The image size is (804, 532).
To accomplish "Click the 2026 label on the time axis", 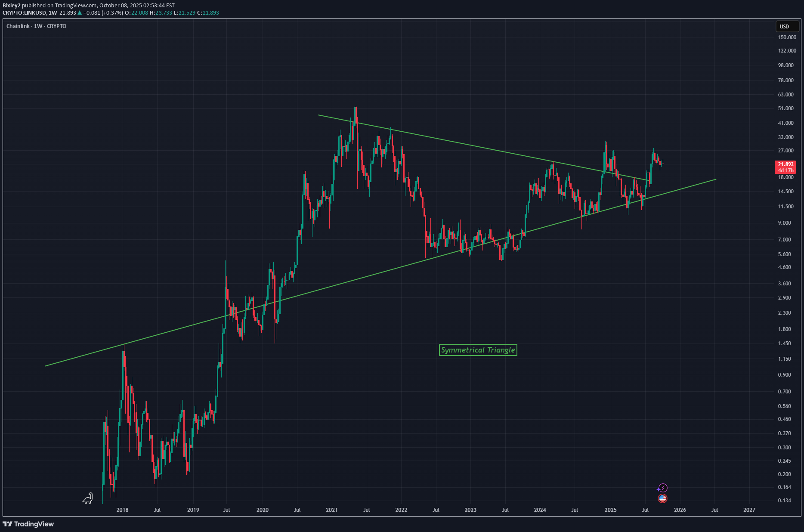I will point(680,510).
